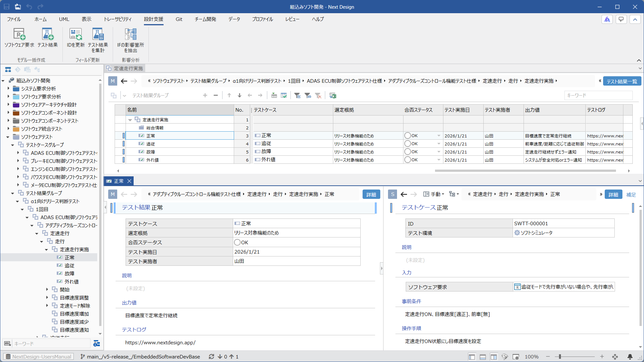Move row down with the down arrow icon
Image resolution: width=644 pixels, height=362 pixels.
click(240, 95)
